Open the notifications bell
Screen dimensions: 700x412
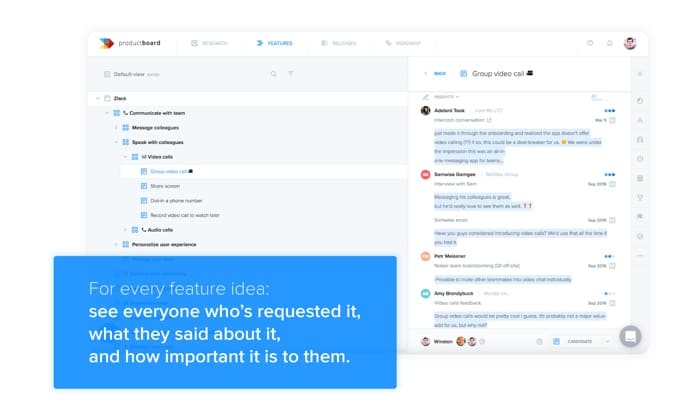pos(607,43)
